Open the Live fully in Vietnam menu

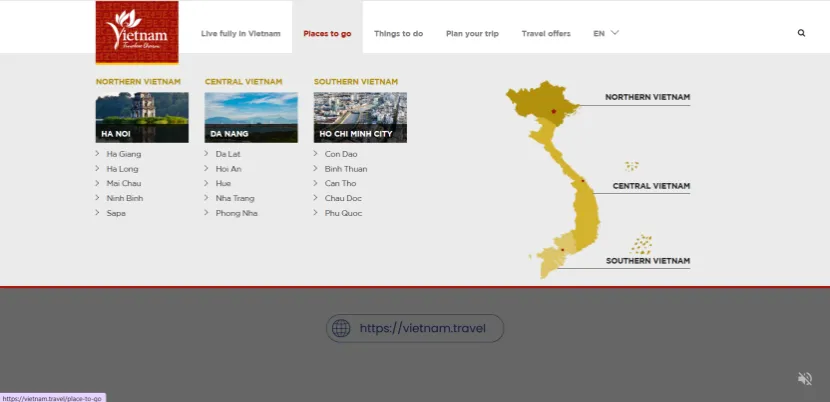click(241, 33)
